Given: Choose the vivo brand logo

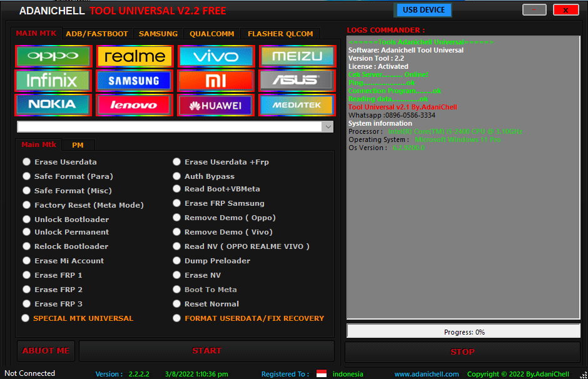Looking at the screenshot, I should click(216, 56).
